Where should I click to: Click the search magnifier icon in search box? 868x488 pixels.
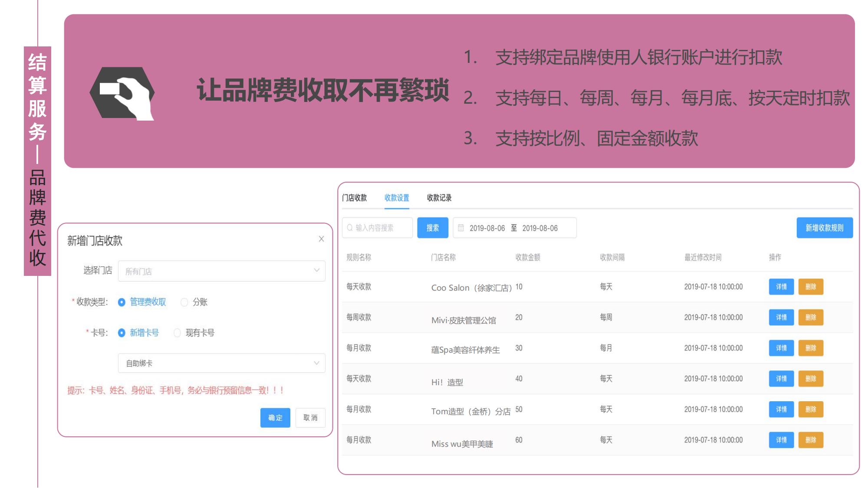350,228
